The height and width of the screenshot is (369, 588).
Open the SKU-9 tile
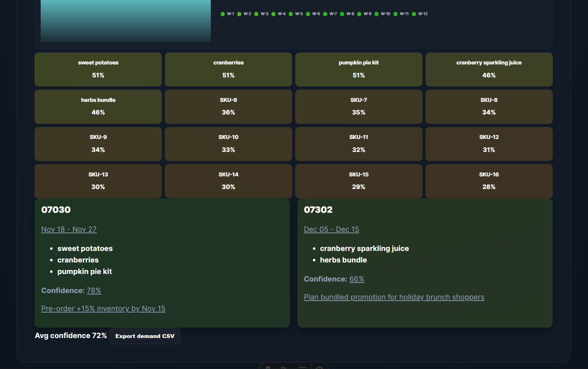coord(98,144)
